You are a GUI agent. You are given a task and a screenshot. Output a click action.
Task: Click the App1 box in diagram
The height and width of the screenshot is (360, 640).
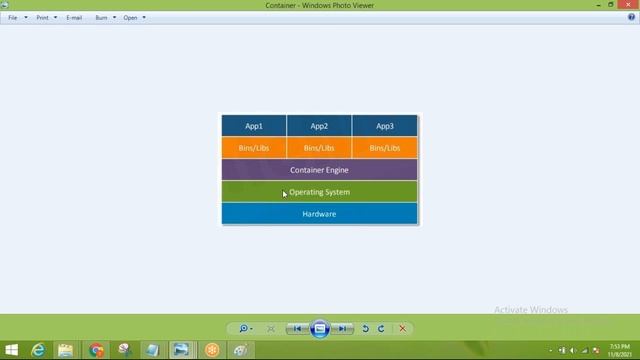click(x=254, y=126)
